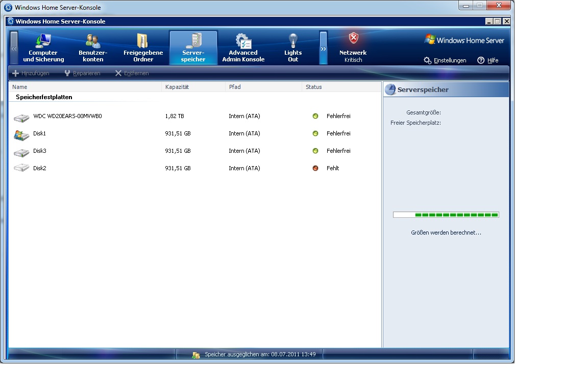This screenshot has height=368, width=588.
Task: Click the green status indicator for Disk1
Action: click(315, 133)
